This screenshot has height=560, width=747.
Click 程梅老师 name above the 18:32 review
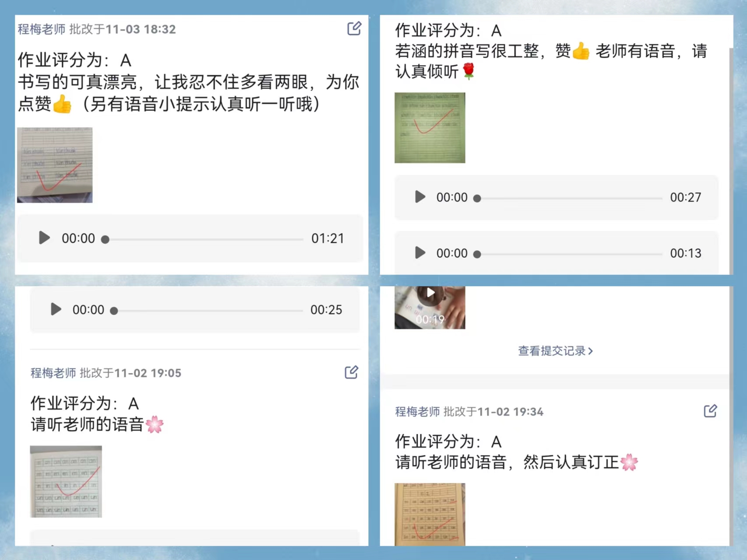(x=41, y=29)
